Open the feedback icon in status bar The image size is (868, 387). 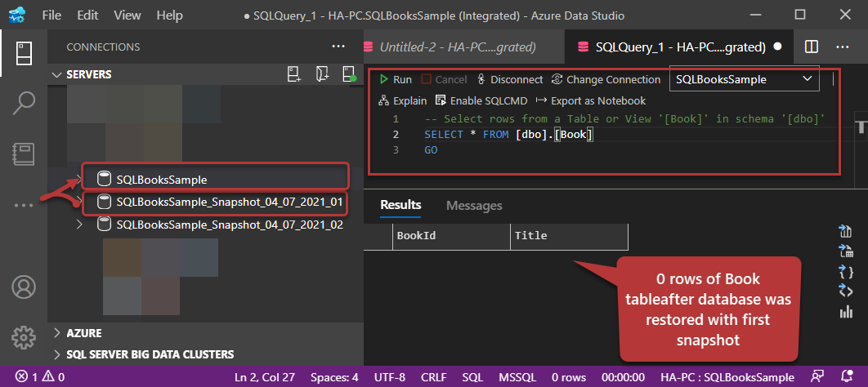(817, 377)
